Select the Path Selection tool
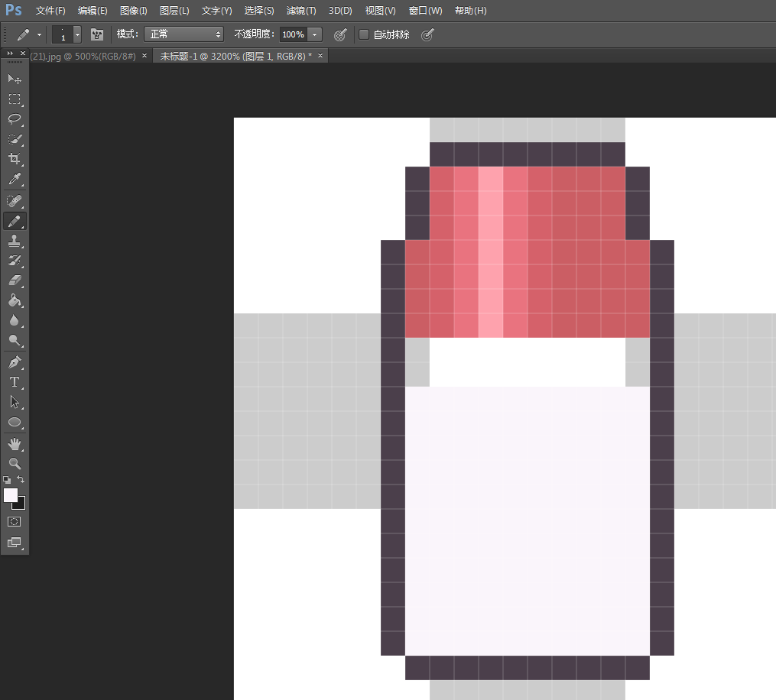 [15, 402]
